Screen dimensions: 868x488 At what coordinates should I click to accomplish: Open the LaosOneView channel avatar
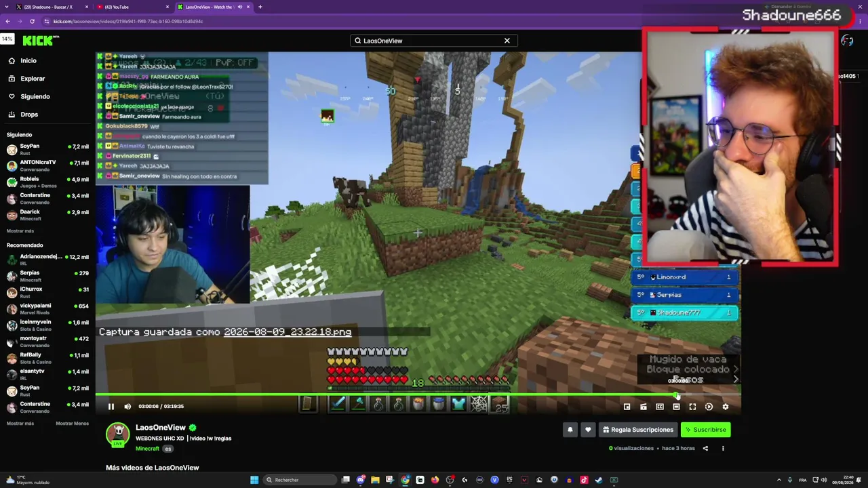pyautogui.click(x=118, y=434)
